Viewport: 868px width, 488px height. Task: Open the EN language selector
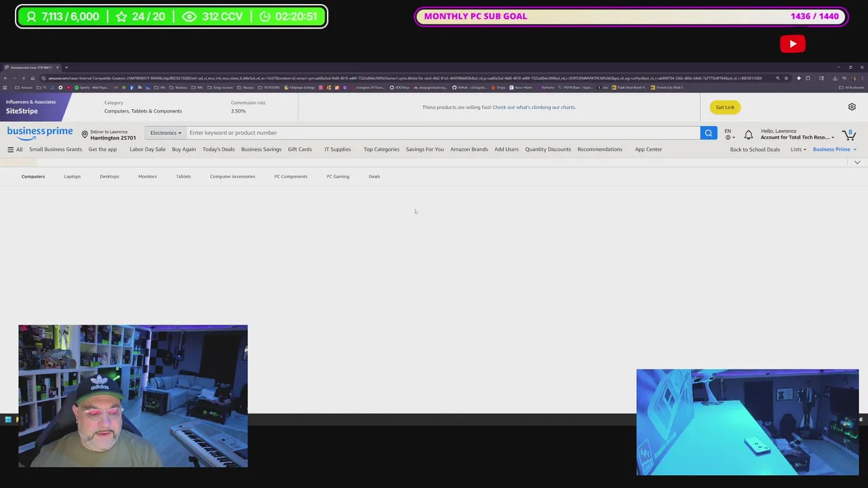(729, 134)
